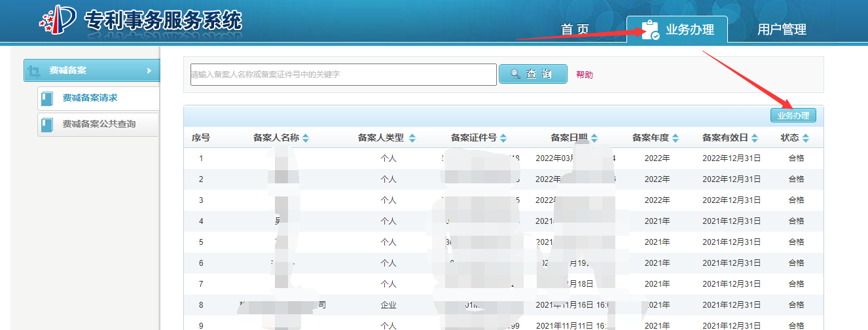Switch to the 首页 tab
The image size is (868, 330).
click(575, 29)
